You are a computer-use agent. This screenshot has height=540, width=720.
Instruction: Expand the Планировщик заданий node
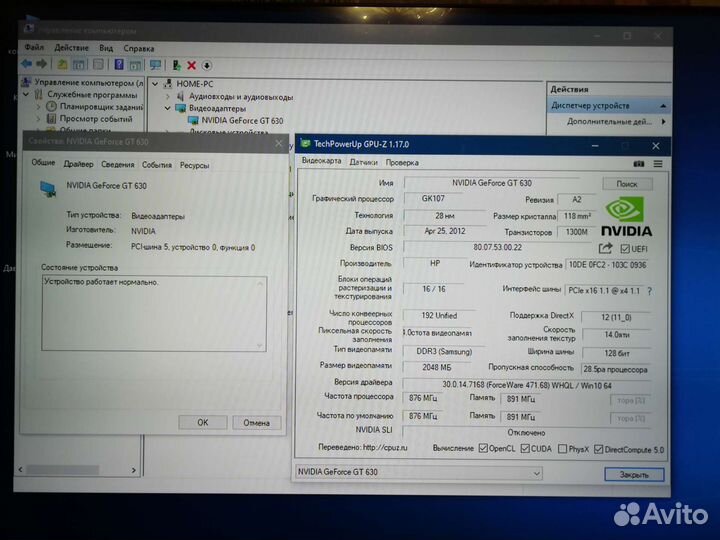(39, 107)
